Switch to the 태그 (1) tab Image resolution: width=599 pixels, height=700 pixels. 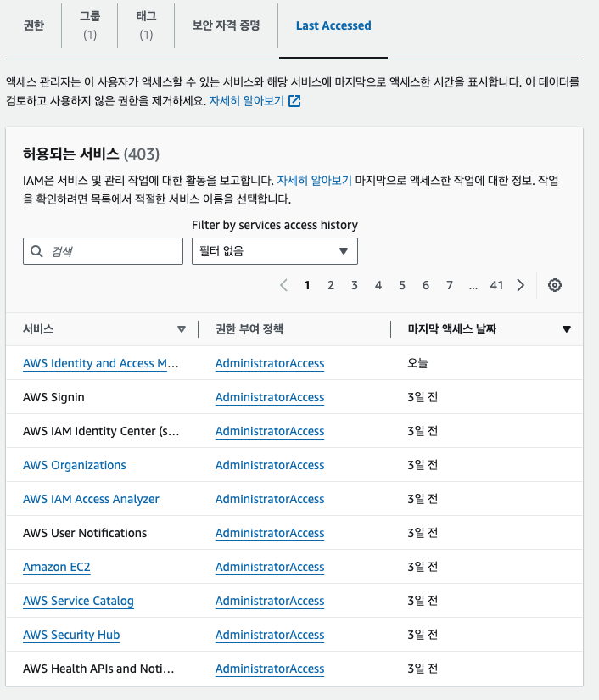(x=146, y=25)
